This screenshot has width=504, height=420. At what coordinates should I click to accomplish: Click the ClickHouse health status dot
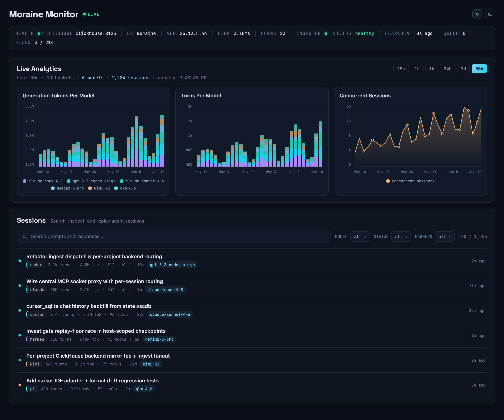39,34
